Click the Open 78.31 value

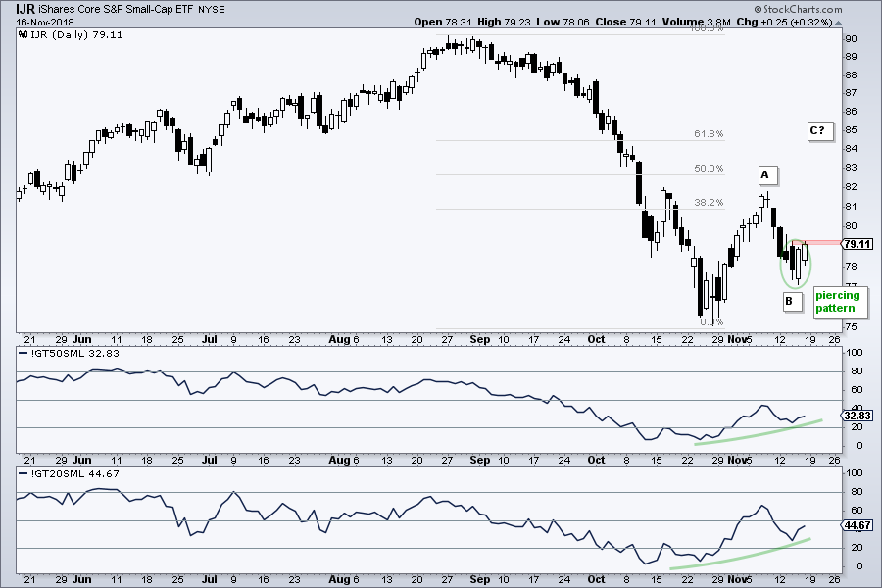443,22
